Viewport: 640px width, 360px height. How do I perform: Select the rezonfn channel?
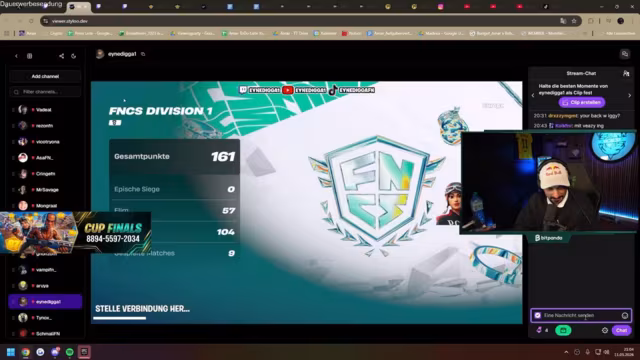(45, 126)
